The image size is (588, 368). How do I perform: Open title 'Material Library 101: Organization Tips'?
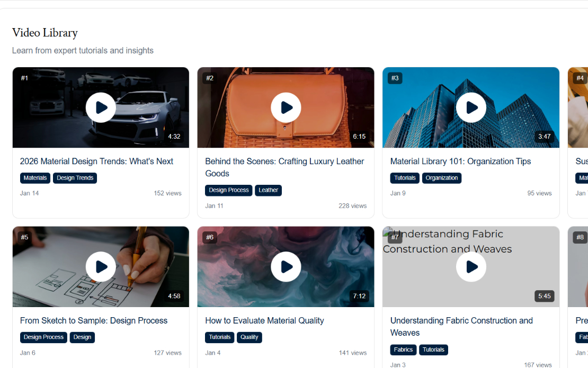(x=460, y=161)
